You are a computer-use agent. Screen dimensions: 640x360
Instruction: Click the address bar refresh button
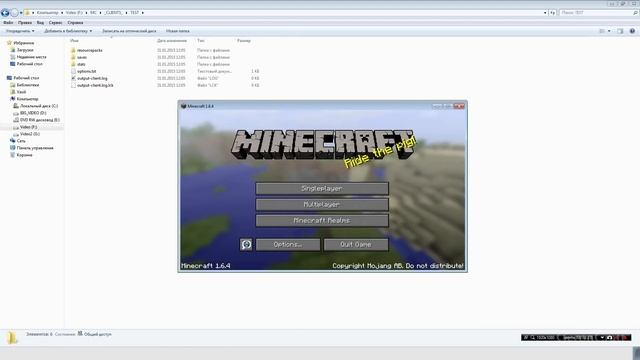click(x=552, y=13)
